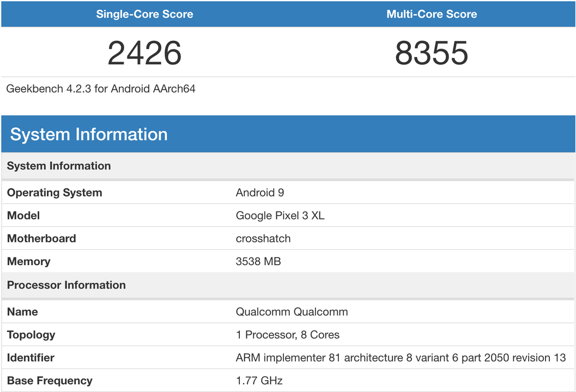Select the ARM implementer 81 identifier value
Screen dimensions: 576x392
click(401, 358)
